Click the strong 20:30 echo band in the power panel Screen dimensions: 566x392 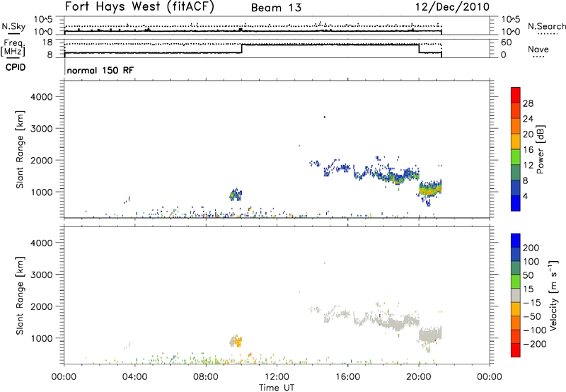click(430, 189)
